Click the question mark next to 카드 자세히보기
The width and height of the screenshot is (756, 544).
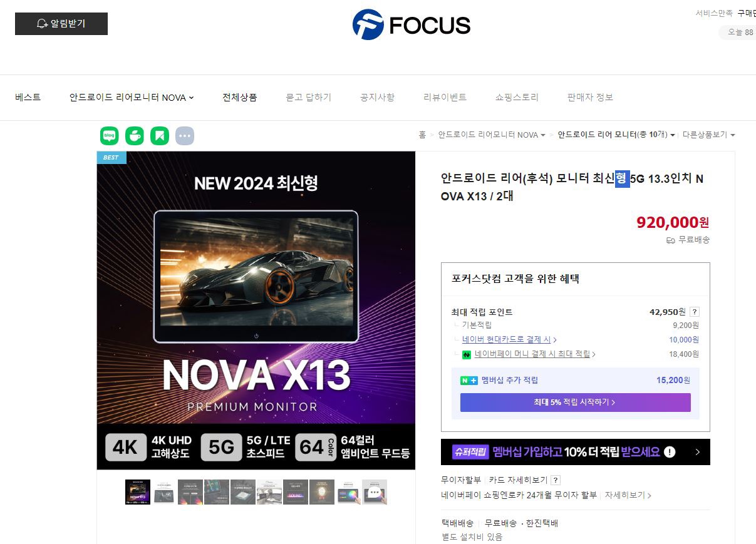556,480
